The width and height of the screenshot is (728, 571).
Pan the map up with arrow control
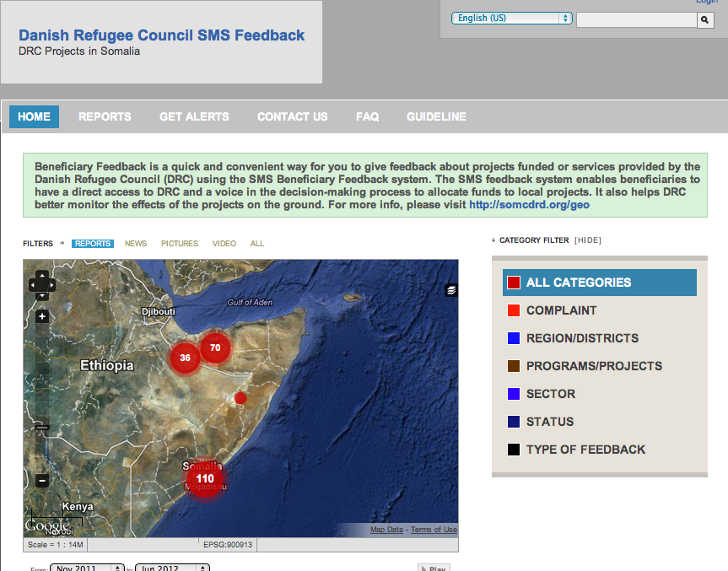click(x=42, y=275)
